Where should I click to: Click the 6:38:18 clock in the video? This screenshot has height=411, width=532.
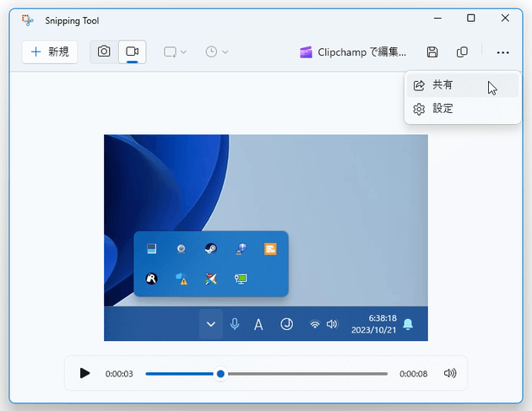click(383, 318)
